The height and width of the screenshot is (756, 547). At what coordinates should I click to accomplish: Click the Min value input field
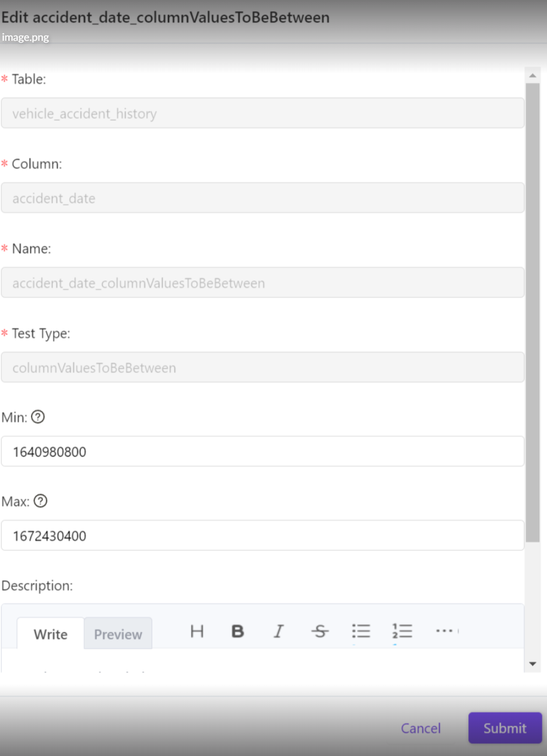pyautogui.click(x=262, y=451)
